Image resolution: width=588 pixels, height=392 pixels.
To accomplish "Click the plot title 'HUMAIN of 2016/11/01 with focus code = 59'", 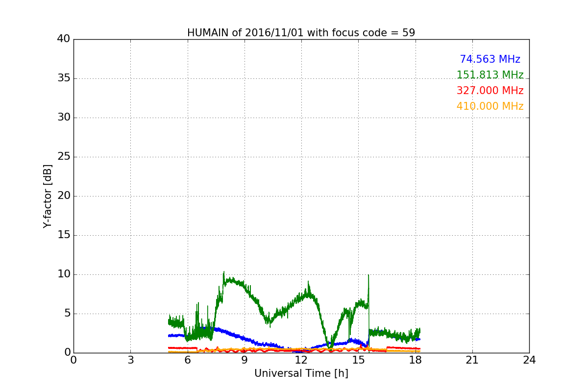I will click(301, 33).
